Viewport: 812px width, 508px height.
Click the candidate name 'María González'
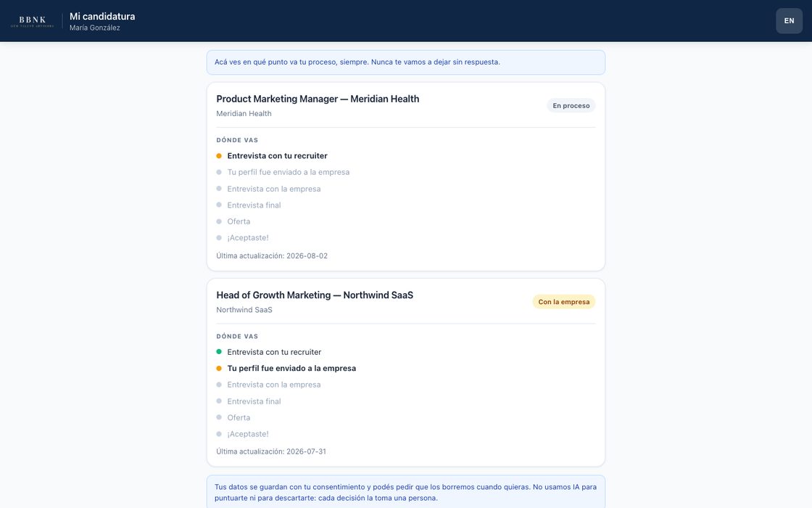pyautogui.click(x=95, y=28)
